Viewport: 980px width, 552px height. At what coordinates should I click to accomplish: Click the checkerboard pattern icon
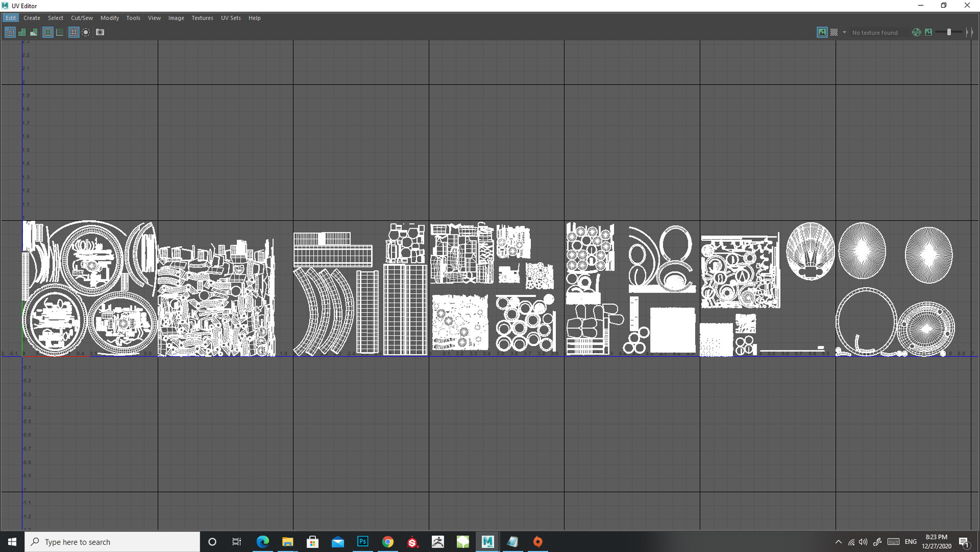click(x=834, y=32)
